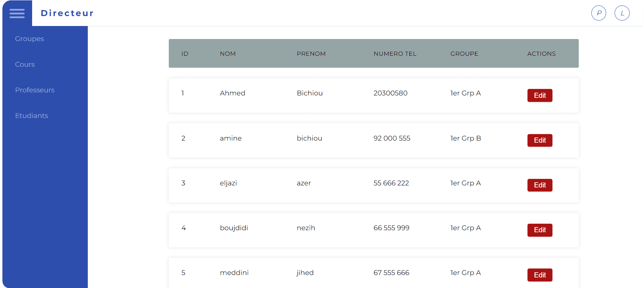
Task: Edit the Ahmed Bichiou row
Action: pos(540,95)
